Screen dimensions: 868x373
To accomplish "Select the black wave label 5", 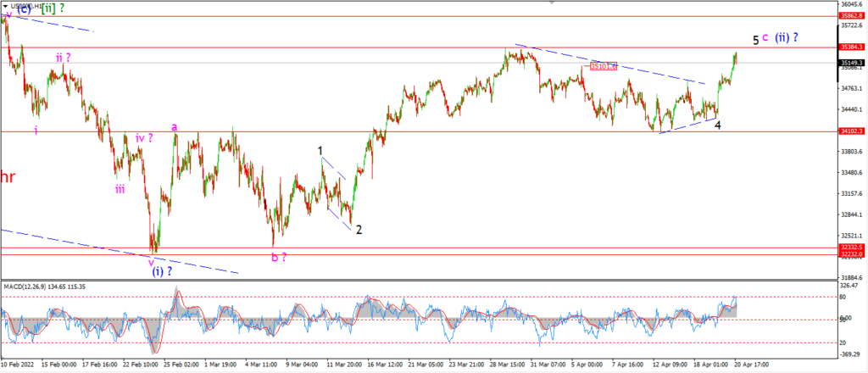I will (755, 41).
